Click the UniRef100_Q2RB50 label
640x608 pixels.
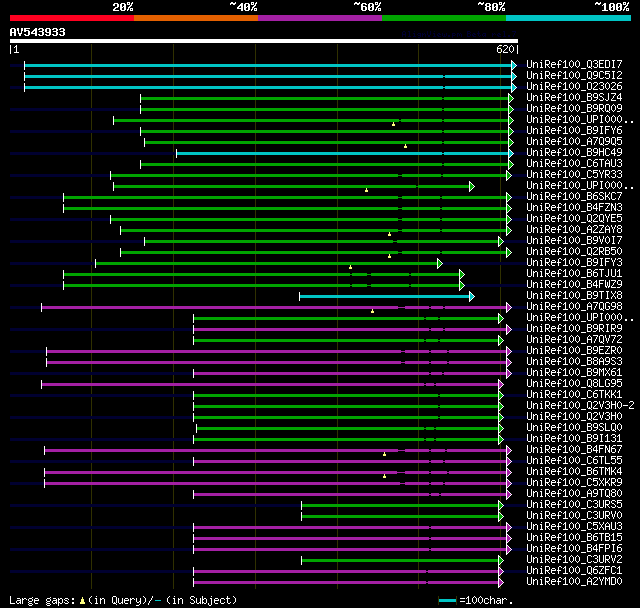coord(574,252)
